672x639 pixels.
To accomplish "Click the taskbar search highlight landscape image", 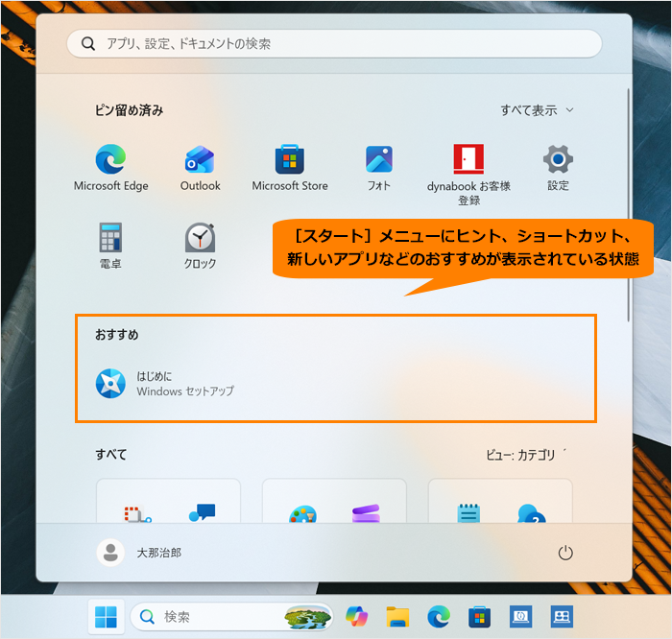I will tap(308, 617).
